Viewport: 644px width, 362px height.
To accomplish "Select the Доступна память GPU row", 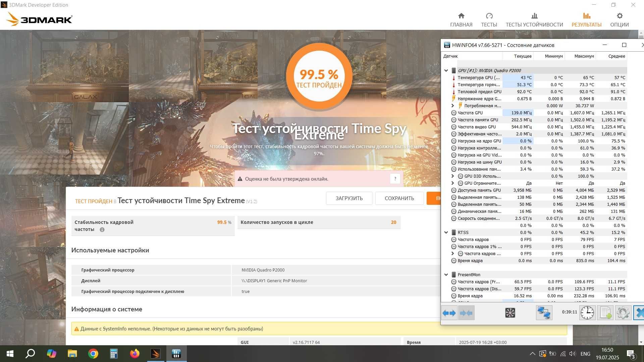I will pos(539,190).
